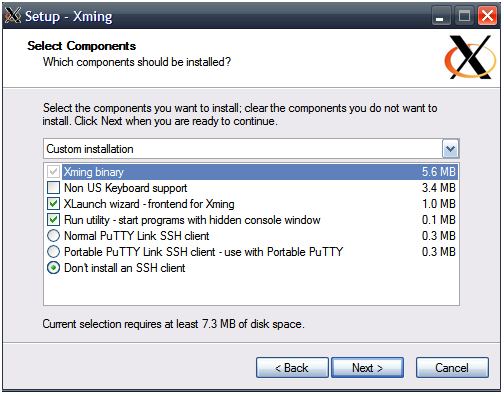Go to the Next setup page
The width and height of the screenshot is (503, 394).
coord(367,368)
